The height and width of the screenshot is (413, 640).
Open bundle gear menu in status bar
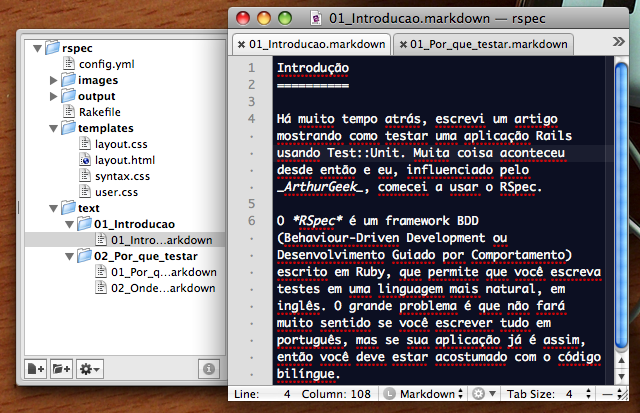[484, 394]
